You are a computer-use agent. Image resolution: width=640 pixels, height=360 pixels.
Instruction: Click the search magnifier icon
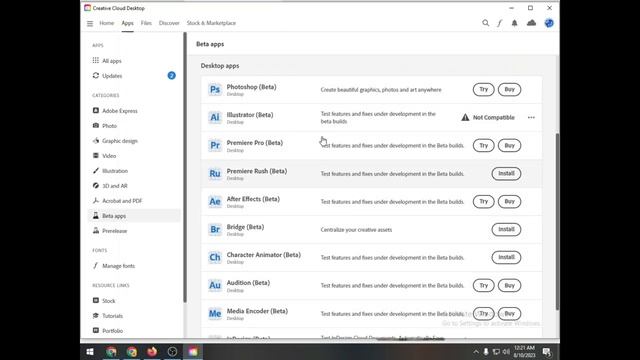point(485,23)
